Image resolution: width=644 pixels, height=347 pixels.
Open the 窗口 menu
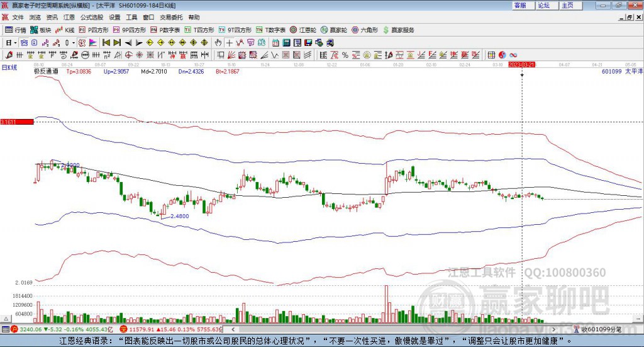coord(148,17)
